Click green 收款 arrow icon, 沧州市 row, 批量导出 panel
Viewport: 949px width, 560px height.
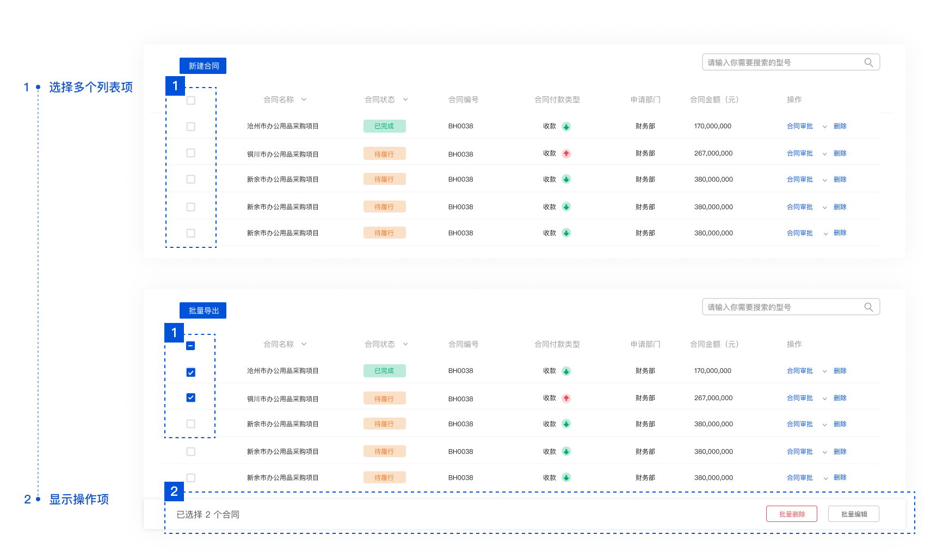tap(566, 371)
